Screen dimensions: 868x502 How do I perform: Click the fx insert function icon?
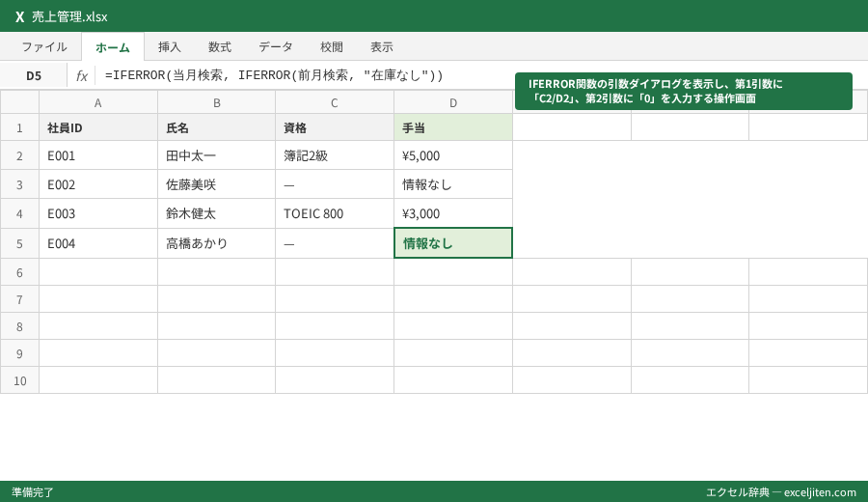pos(81,76)
